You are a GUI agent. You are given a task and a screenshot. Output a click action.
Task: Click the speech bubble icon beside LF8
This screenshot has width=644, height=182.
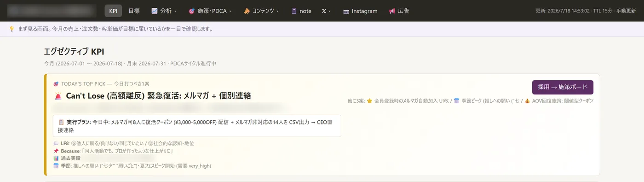tap(56, 143)
